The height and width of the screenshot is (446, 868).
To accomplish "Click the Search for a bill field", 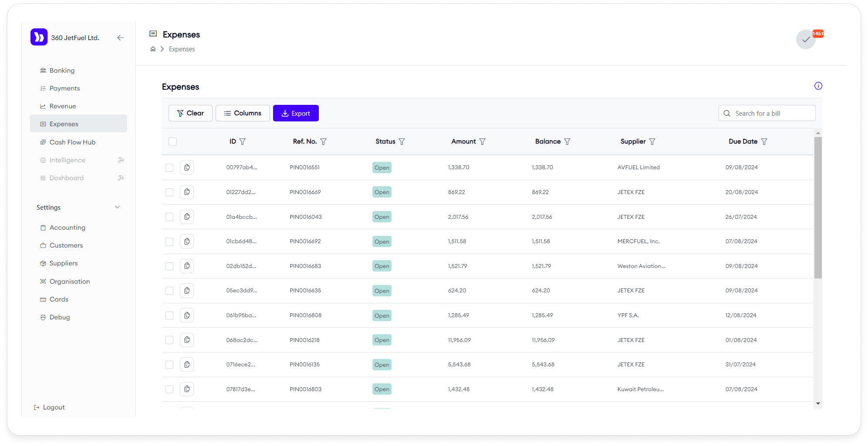I will click(x=767, y=113).
